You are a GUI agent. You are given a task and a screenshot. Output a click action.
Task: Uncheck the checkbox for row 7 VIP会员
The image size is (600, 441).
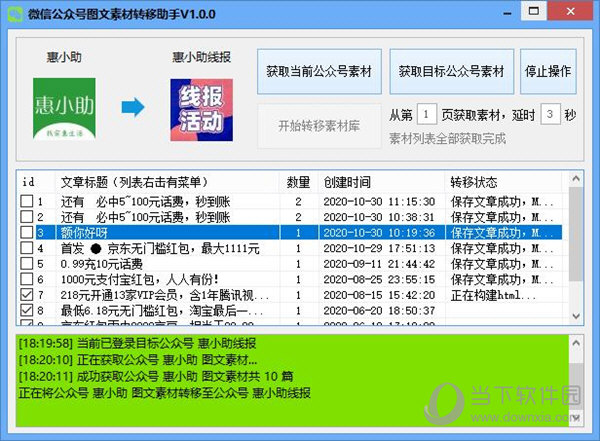pyautogui.click(x=26, y=295)
